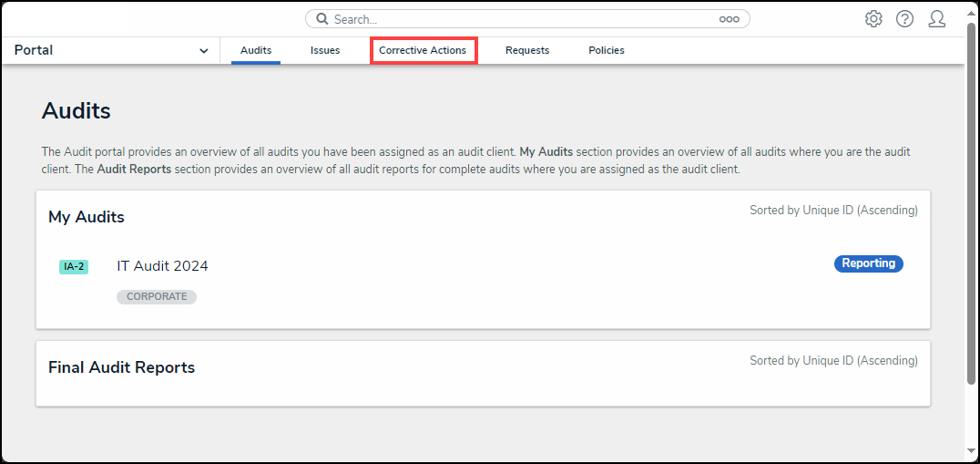The image size is (980, 464).
Task: Click the My Audits section heading
Action: point(87,217)
